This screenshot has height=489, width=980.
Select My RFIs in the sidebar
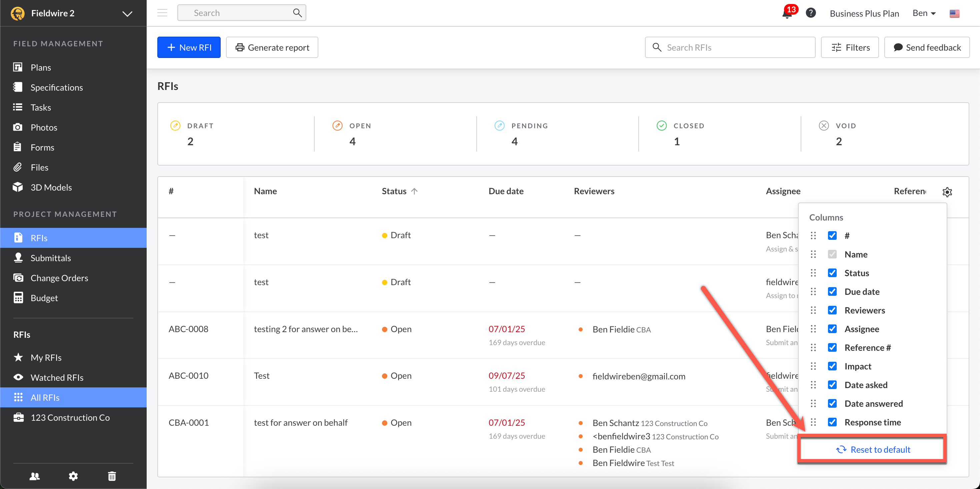coord(46,357)
